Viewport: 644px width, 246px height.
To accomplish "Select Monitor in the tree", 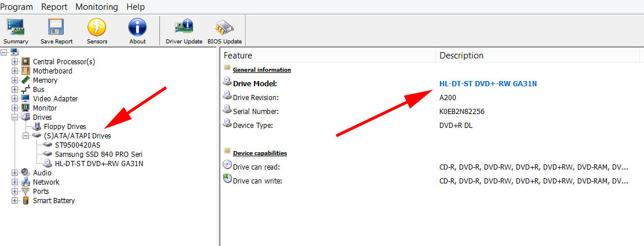I will point(45,108).
